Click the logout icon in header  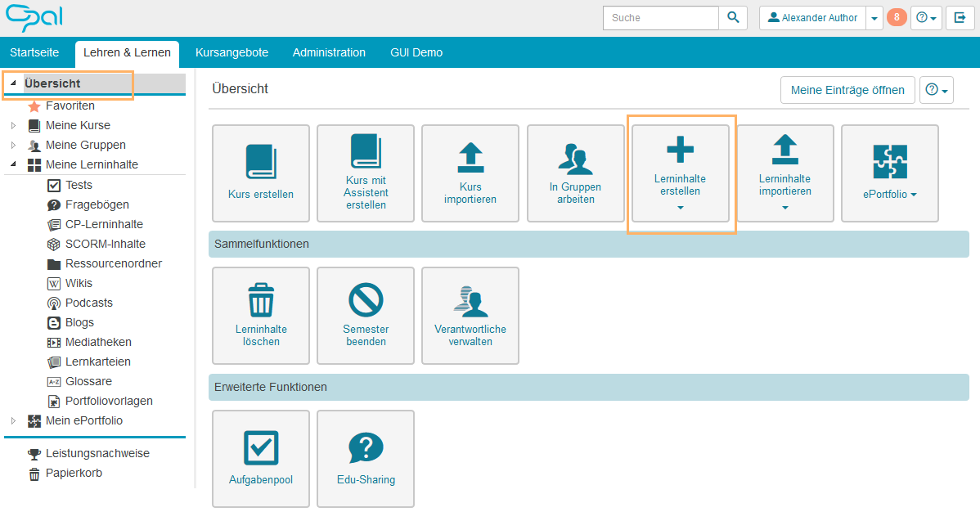[x=960, y=18]
